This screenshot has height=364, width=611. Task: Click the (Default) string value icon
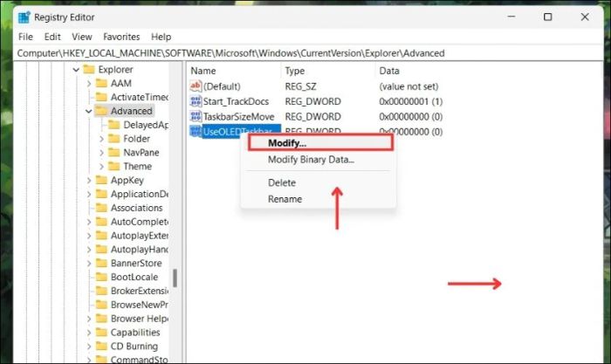[x=196, y=86]
